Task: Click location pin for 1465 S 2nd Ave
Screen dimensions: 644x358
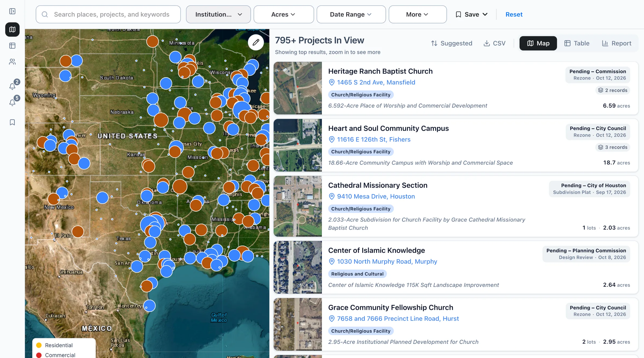Action: (x=332, y=83)
